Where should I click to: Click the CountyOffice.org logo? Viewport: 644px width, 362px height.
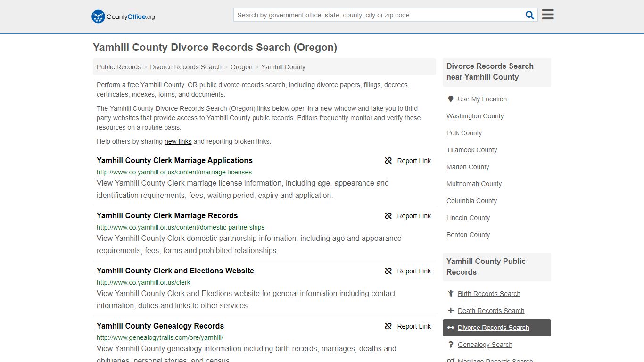(123, 16)
